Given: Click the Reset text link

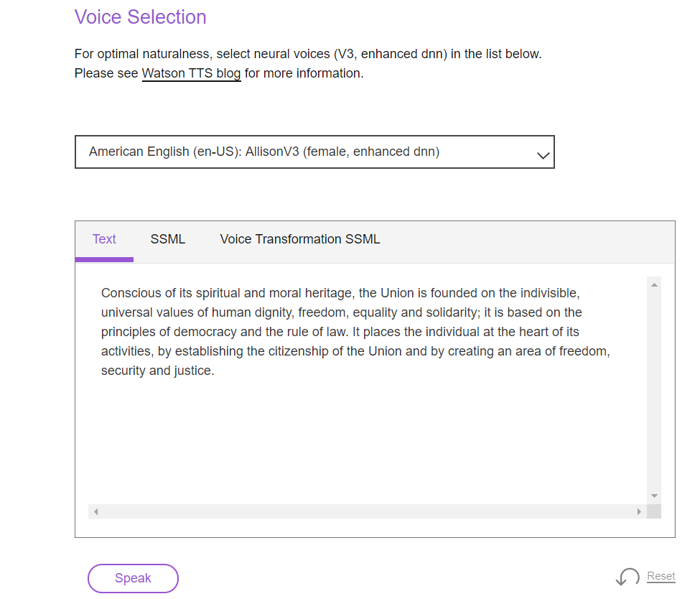Looking at the screenshot, I should click(661, 576).
